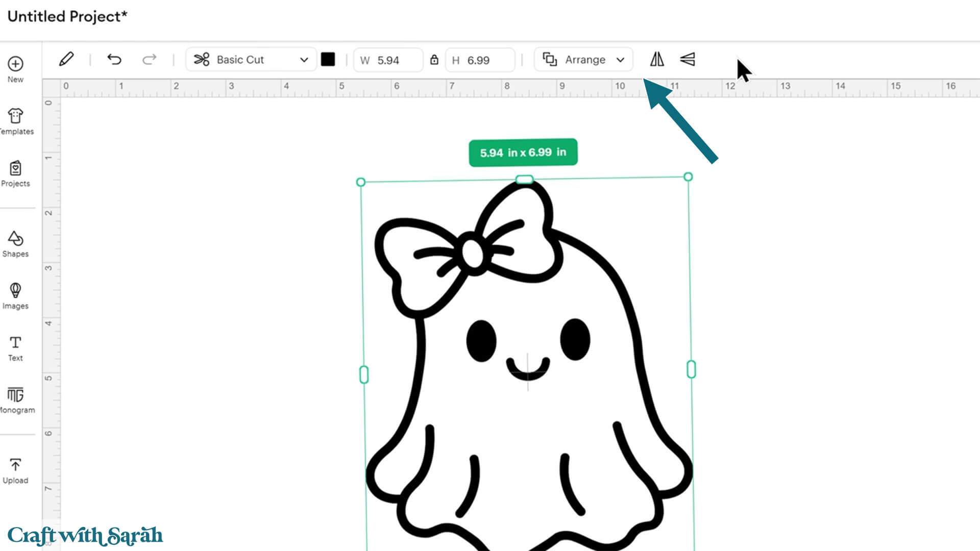The width and height of the screenshot is (980, 551).
Task: Click the ghost's top-right resize handle
Action: (688, 177)
